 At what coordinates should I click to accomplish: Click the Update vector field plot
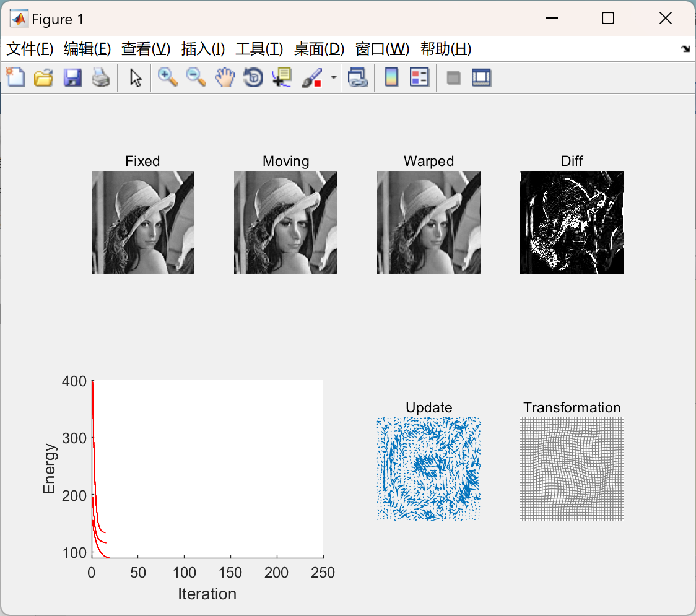(428, 469)
